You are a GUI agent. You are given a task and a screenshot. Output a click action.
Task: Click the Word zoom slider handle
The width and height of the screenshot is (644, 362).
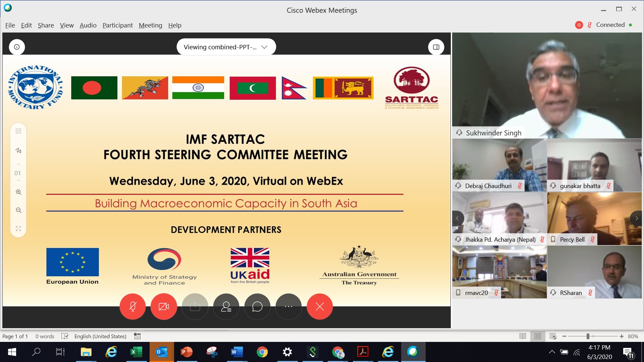[x=588, y=336]
